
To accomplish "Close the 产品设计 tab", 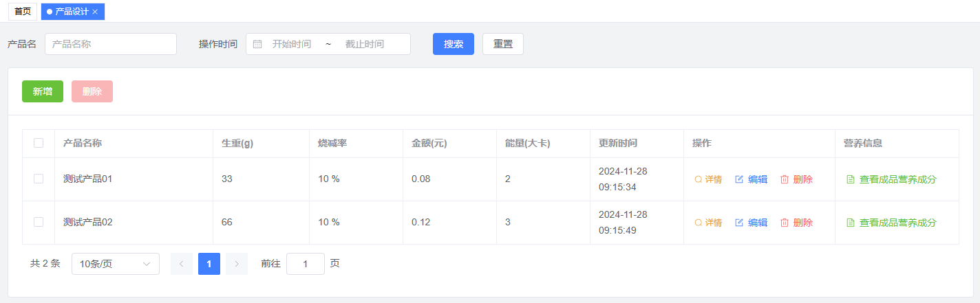I will (x=95, y=12).
